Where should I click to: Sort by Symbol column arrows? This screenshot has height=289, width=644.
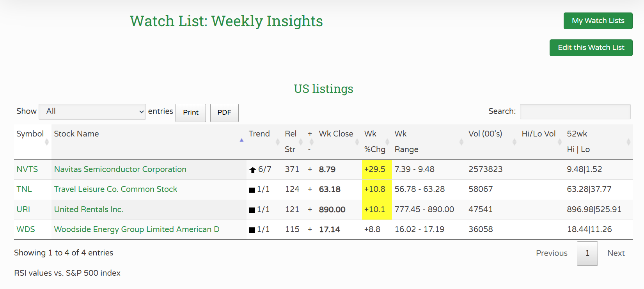(47, 142)
